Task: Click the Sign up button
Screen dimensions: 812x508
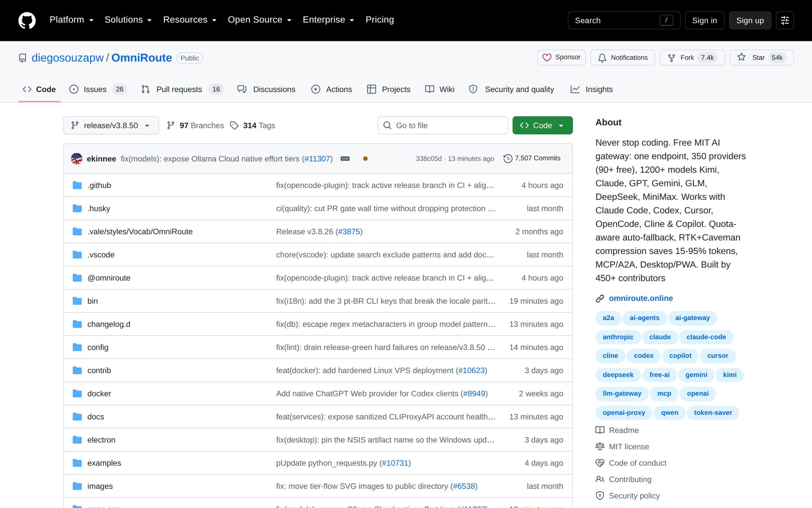Action: pos(750,21)
